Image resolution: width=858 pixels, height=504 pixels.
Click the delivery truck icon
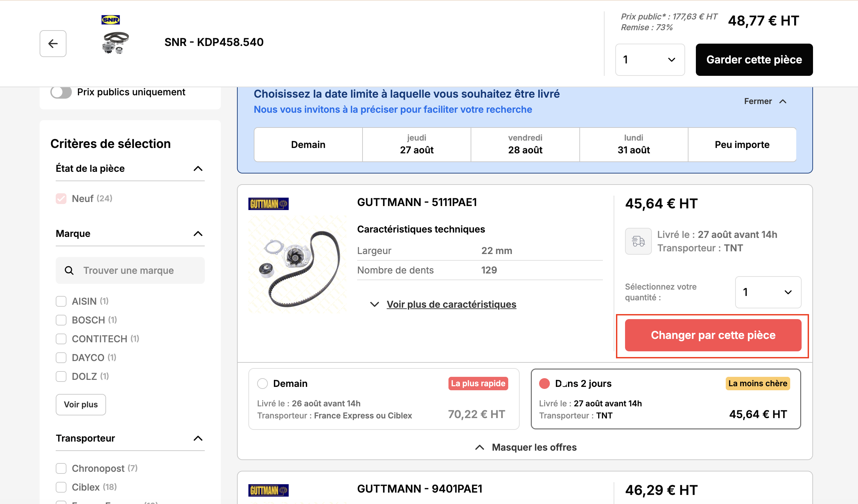coord(638,241)
